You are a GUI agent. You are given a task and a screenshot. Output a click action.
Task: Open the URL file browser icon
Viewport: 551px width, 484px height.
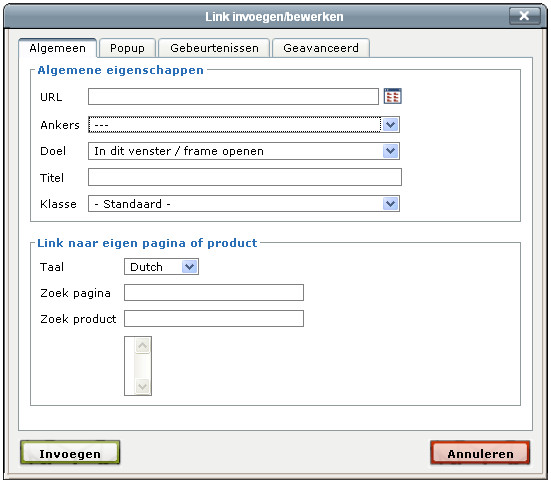(393, 96)
